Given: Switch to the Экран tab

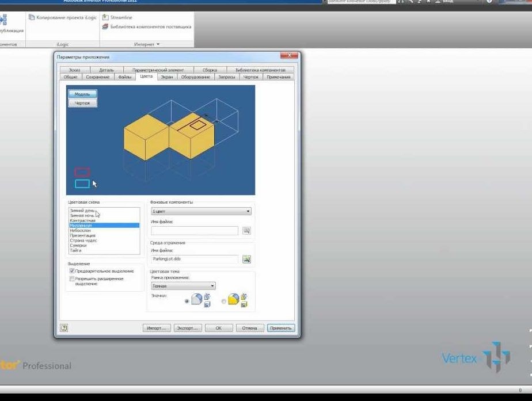Looking at the screenshot, I should pyautogui.click(x=166, y=77).
